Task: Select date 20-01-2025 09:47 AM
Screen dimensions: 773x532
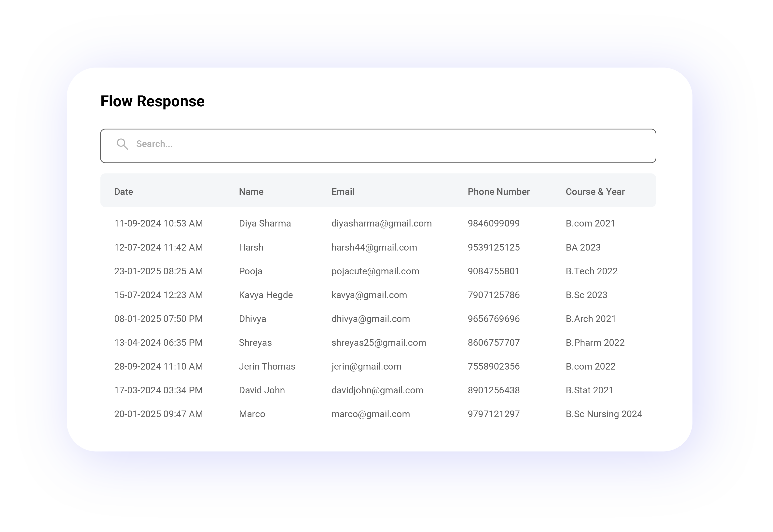Action: [158, 414]
